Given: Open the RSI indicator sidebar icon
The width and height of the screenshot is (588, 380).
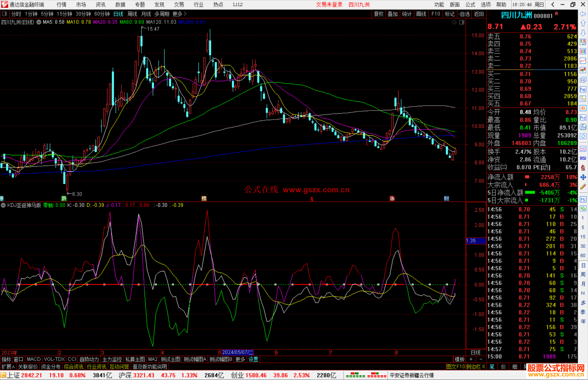Looking at the screenshot, I should (x=583, y=158).
